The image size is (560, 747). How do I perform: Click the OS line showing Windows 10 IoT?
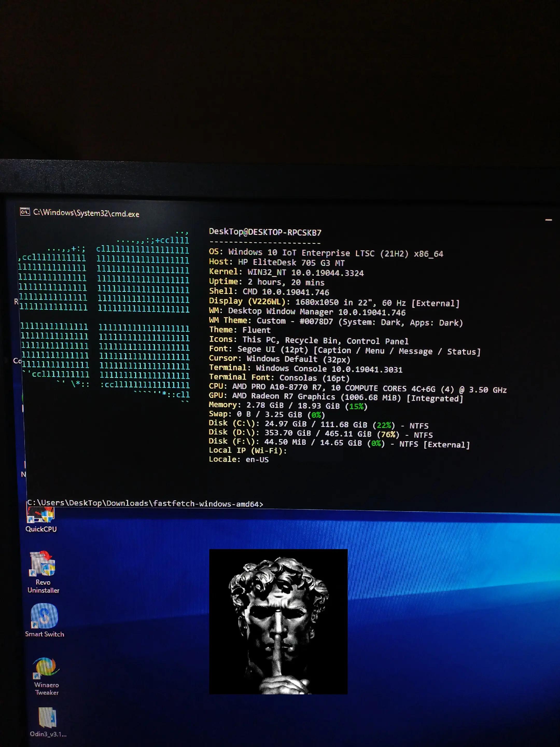(x=326, y=253)
